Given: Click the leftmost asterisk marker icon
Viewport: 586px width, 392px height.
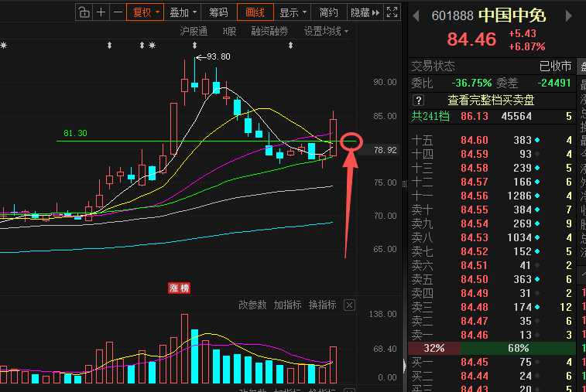Looking at the screenshot, I should coord(3,46).
